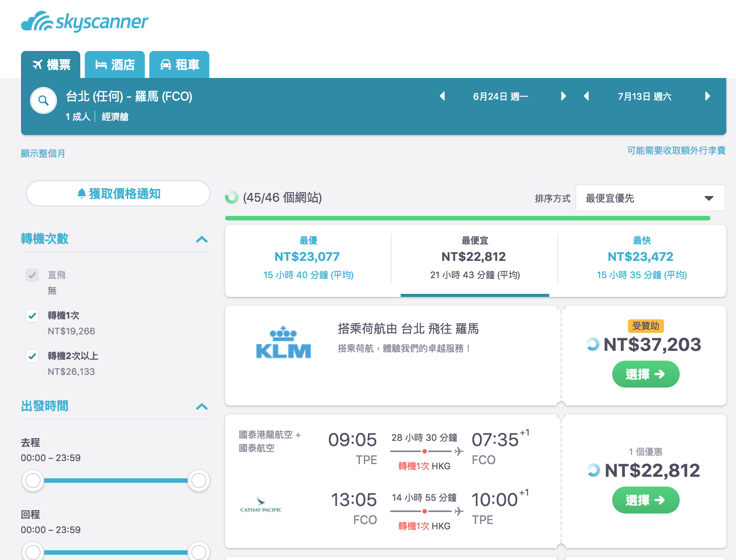Click the 去程 slider right handle
Viewport: 736px width, 560px height.
click(x=198, y=481)
